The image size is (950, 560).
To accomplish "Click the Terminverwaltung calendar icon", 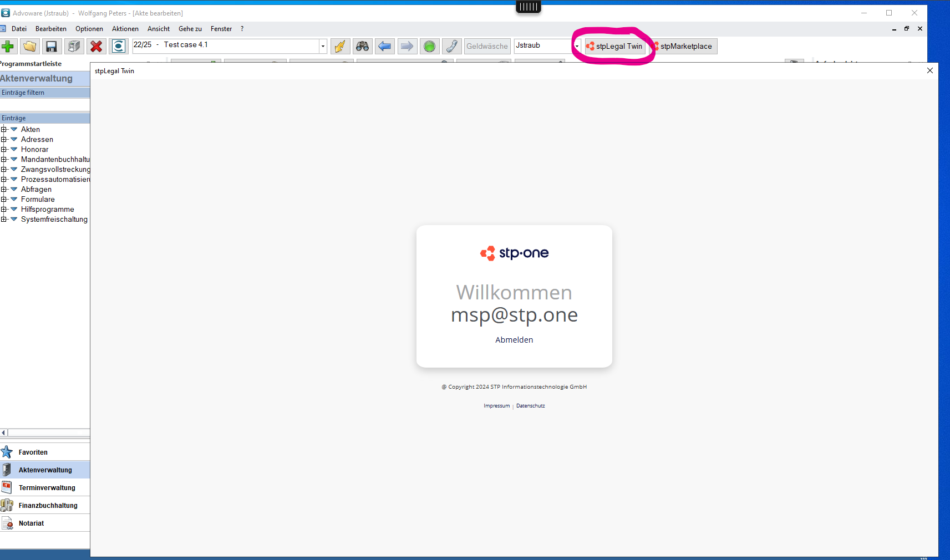I will coord(7,487).
